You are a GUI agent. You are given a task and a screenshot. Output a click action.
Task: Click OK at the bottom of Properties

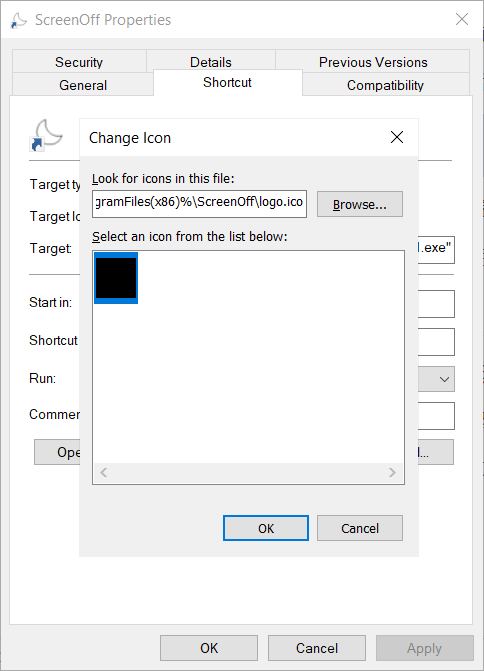coord(209,648)
